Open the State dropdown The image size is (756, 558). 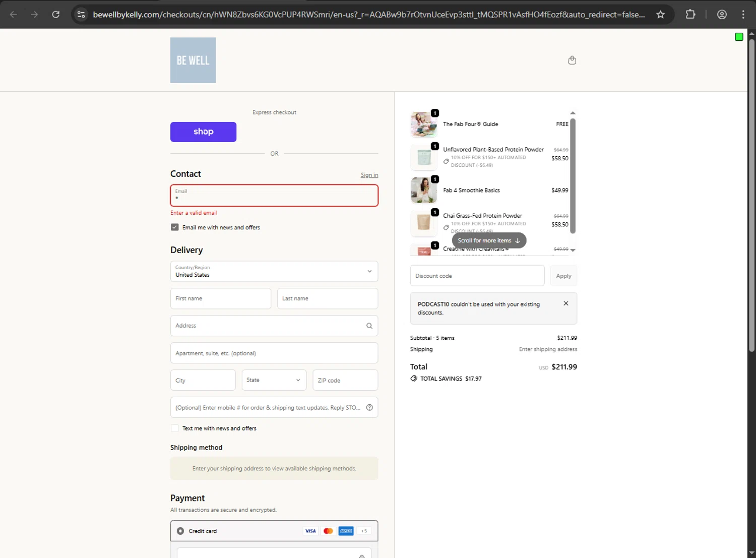pos(274,380)
